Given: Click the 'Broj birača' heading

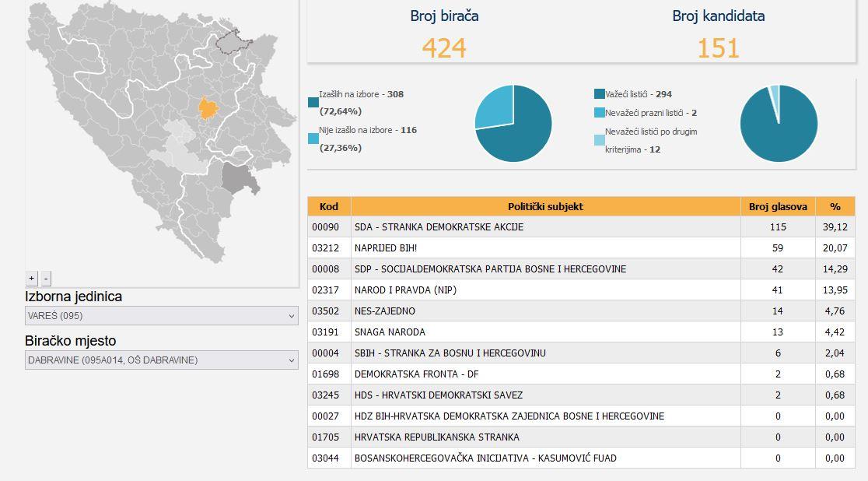Looking at the screenshot, I should 445,16.
